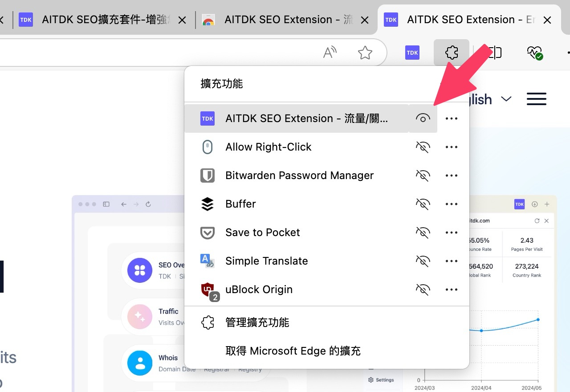
Task: Open more actions for Save to Pocket
Action: pyautogui.click(x=452, y=233)
